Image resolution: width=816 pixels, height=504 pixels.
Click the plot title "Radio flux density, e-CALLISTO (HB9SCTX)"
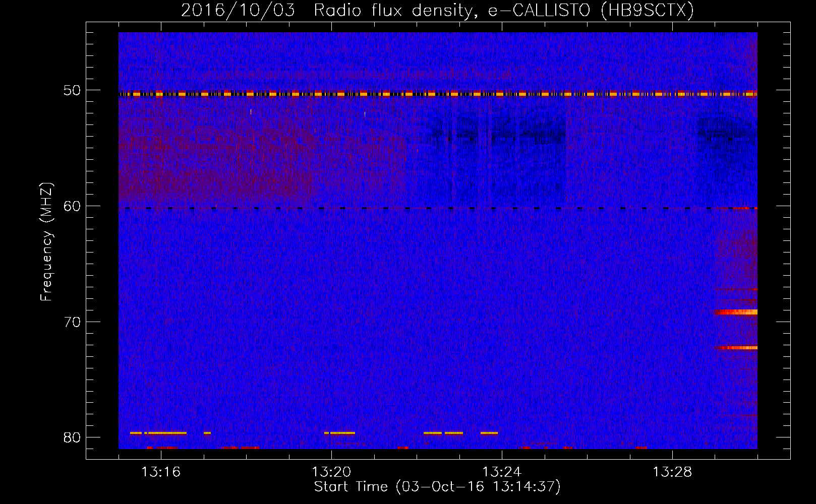coord(503,10)
